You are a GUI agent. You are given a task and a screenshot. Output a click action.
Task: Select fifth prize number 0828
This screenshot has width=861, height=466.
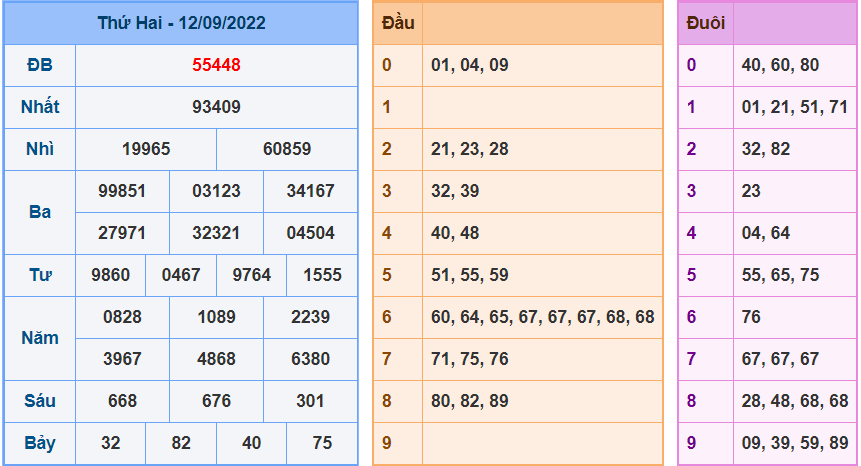tap(122, 317)
